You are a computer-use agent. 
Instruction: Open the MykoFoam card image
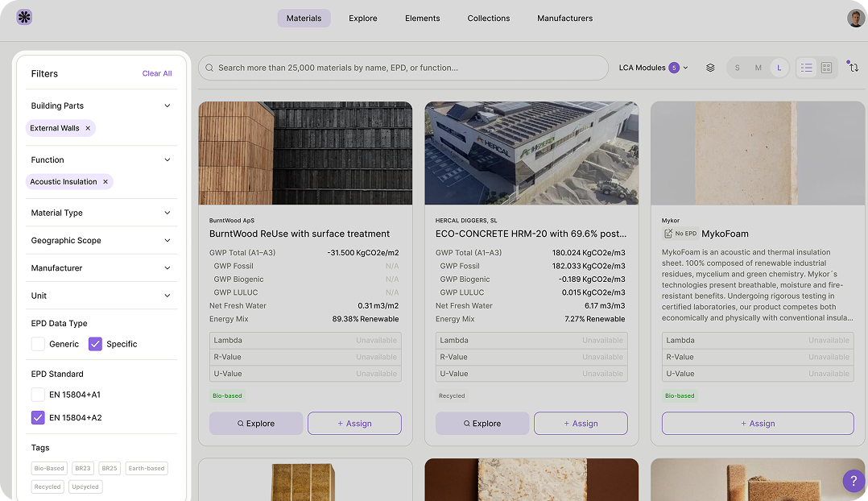[x=758, y=153]
